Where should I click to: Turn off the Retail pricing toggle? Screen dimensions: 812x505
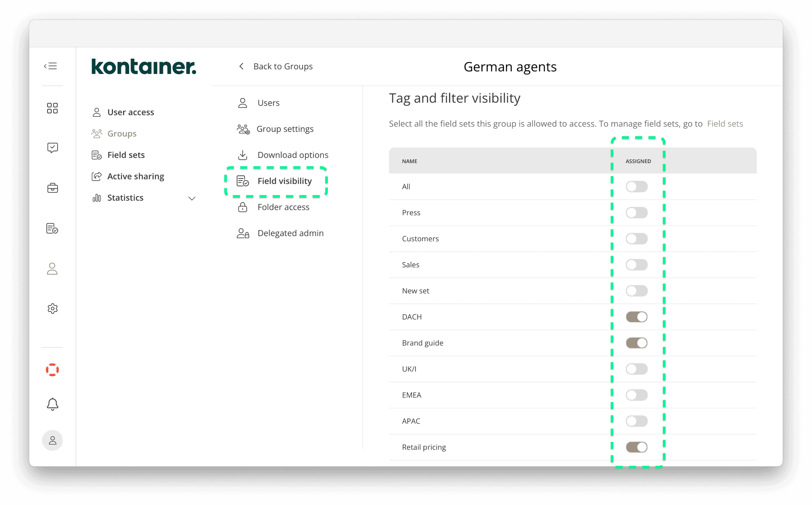click(636, 447)
